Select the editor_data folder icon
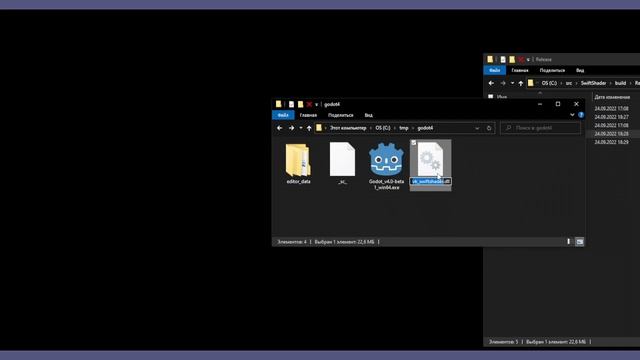640x360 pixels. tap(298, 160)
